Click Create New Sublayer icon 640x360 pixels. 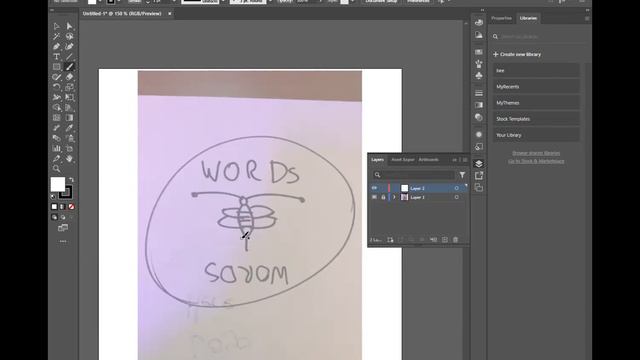click(x=433, y=240)
